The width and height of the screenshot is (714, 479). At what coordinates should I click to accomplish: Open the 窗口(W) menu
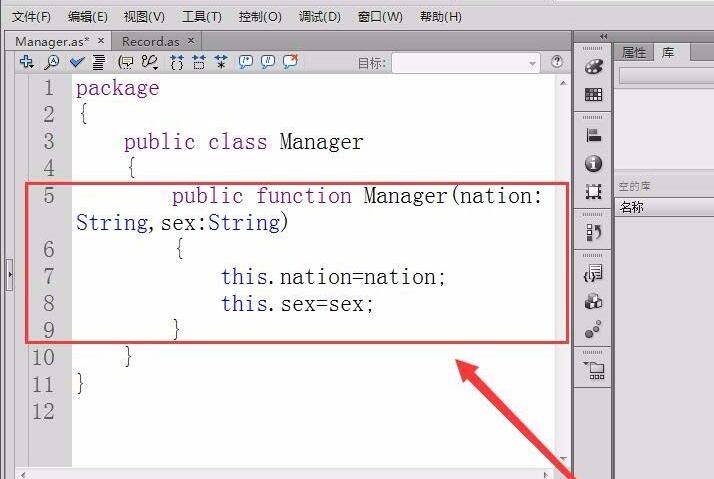380,17
